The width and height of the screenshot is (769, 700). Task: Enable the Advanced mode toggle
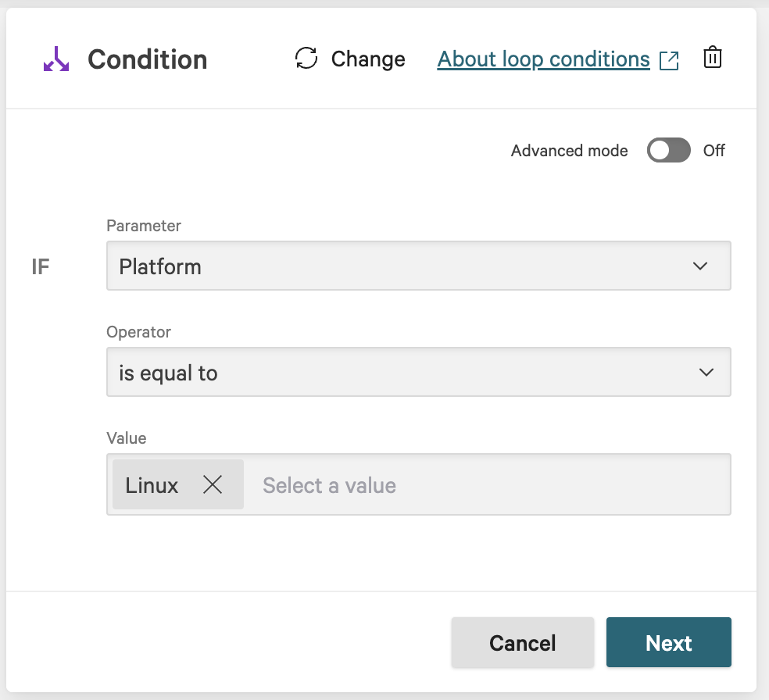pos(668,150)
